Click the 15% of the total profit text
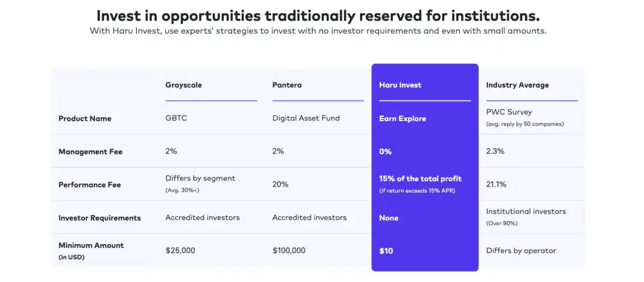 (420, 179)
